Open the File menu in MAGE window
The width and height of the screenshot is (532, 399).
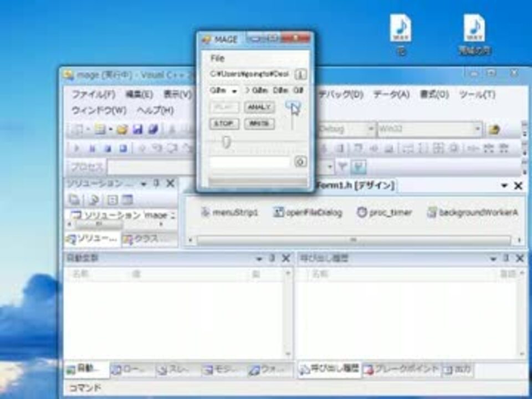[x=217, y=58]
